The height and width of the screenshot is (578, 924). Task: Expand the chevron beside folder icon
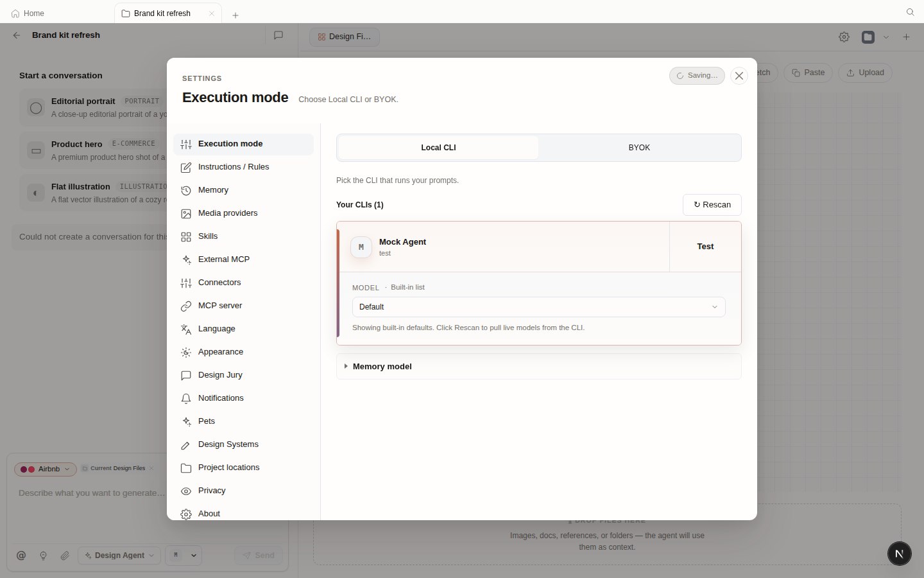[886, 37]
